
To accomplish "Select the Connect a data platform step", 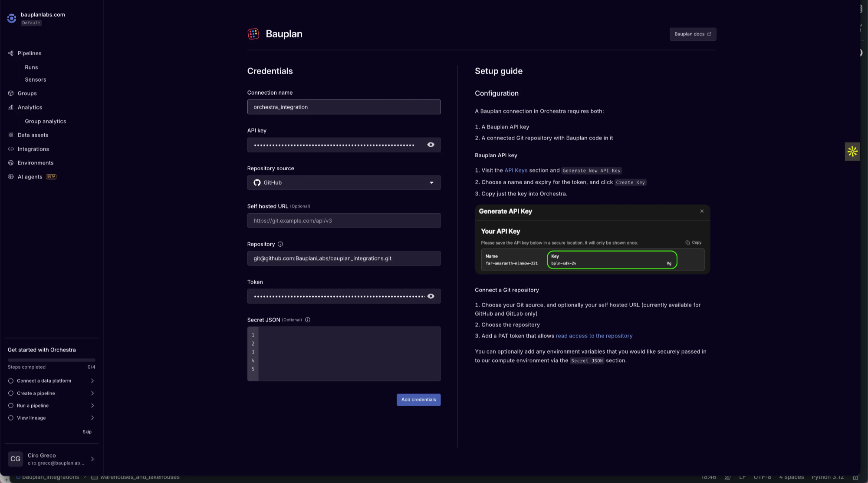I will (x=44, y=381).
